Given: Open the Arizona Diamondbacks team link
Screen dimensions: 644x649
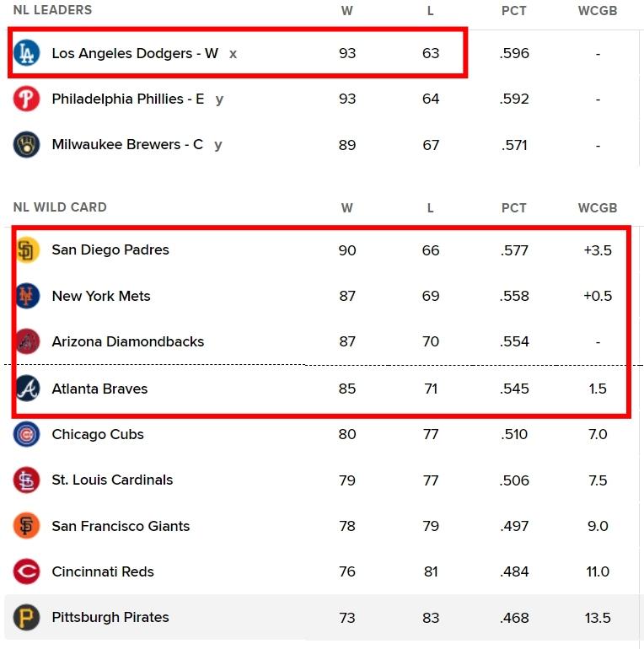Looking at the screenshot, I should (x=128, y=341).
